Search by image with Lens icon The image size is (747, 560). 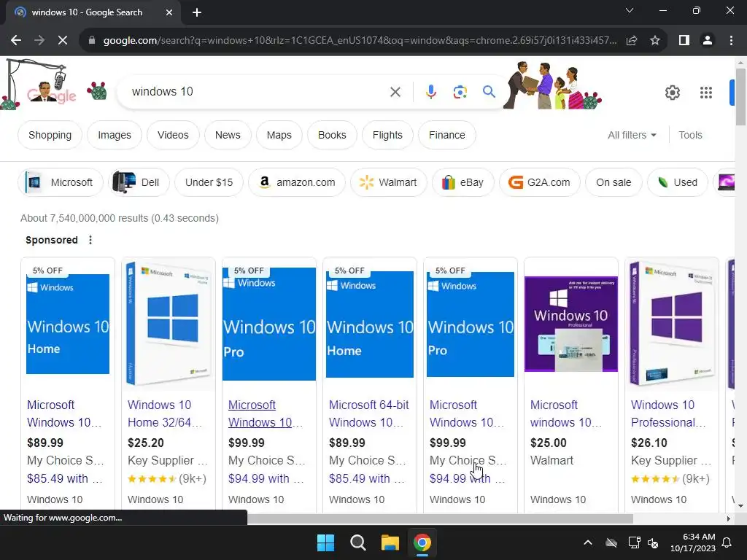click(x=460, y=91)
